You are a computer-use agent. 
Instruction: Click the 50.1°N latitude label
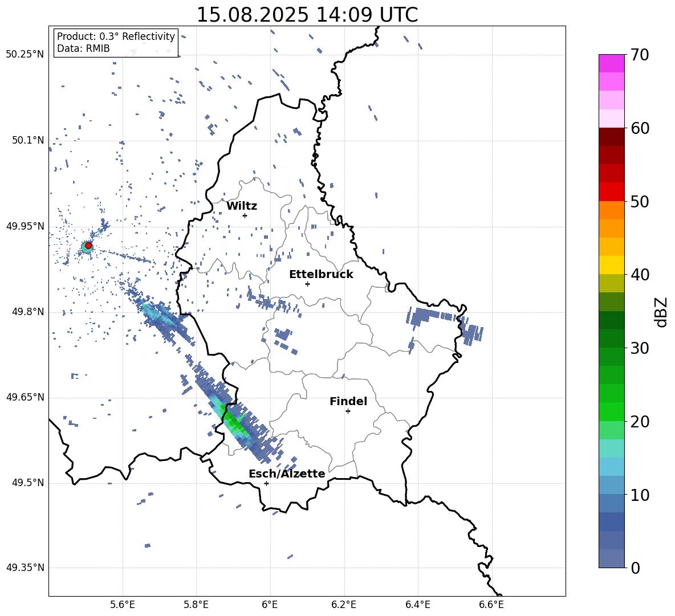coord(28,140)
